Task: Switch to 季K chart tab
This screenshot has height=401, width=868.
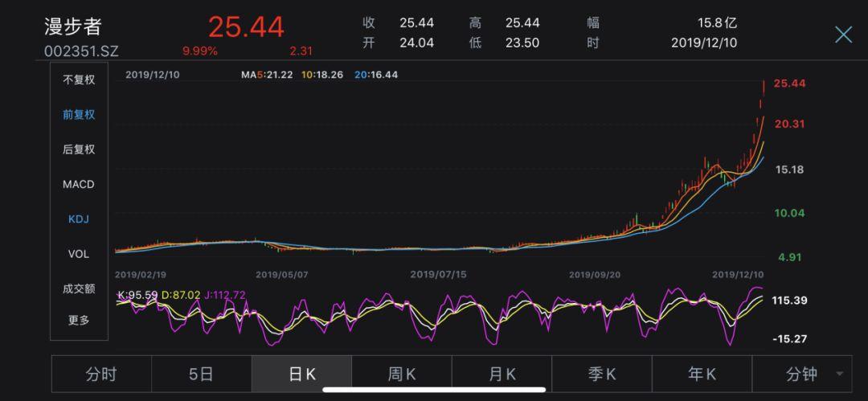Action: pyautogui.click(x=602, y=374)
